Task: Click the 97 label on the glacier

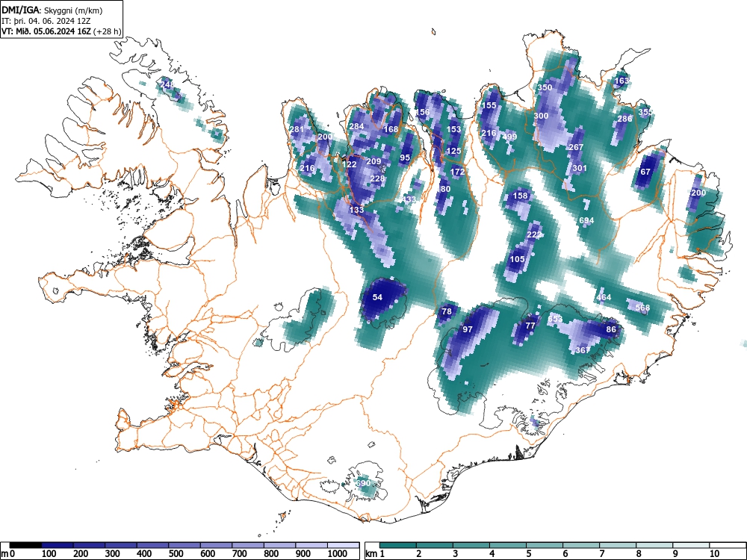Action: click(468, 329)
